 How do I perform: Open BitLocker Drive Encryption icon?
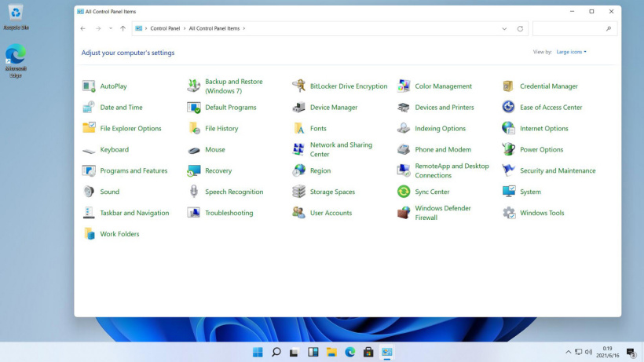[298, 86]
